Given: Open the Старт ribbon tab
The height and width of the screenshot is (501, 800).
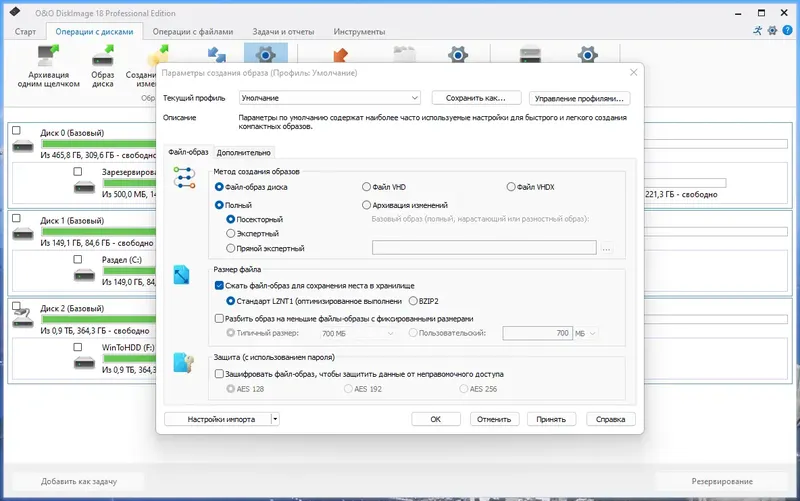Looking at the screenshot, I should 25,32.
